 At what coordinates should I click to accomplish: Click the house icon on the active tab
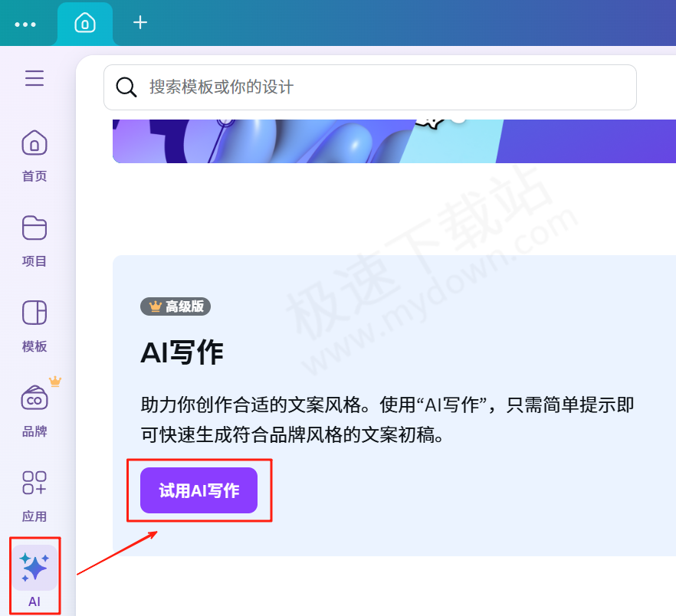[85, 23]
